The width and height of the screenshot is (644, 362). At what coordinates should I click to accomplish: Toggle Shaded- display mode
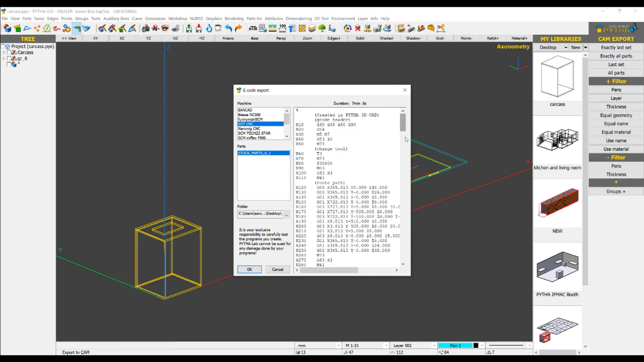pyautogui.click(x=387, y=38)
